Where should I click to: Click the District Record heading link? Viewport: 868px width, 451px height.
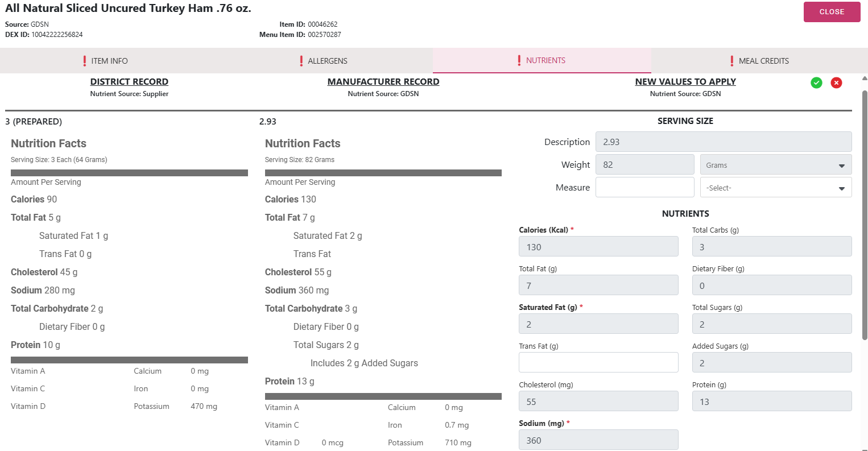(129, 82)
